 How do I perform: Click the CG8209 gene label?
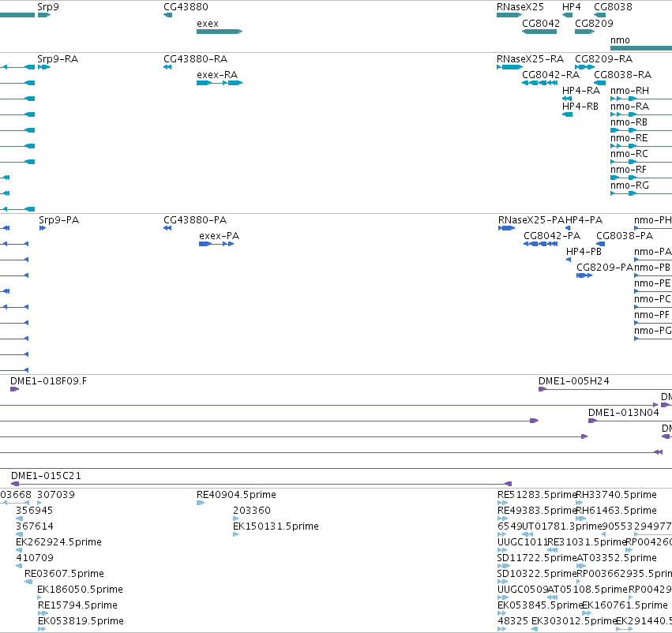(594, 24)
